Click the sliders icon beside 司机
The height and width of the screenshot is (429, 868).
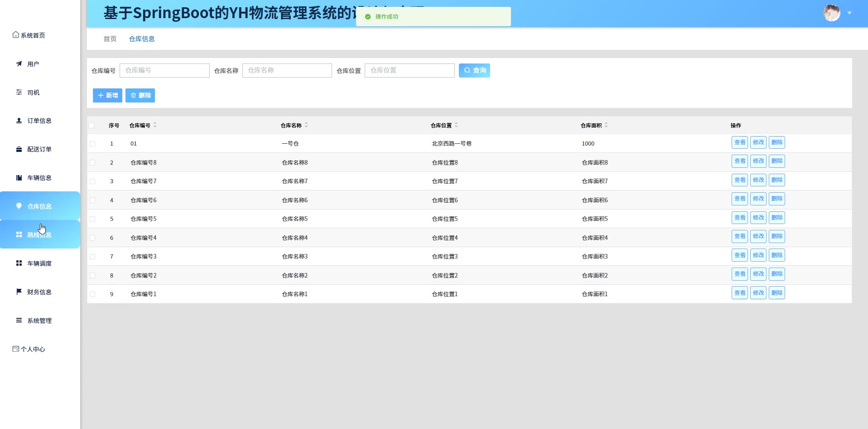pos(19,93)
